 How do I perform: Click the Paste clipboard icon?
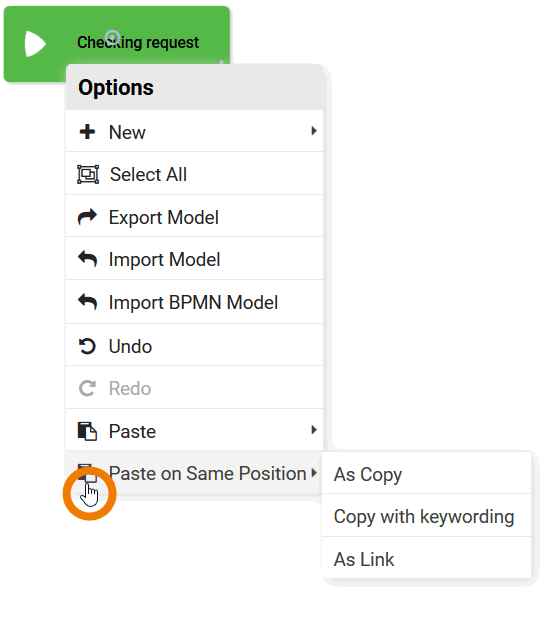[x=87, y=431]
